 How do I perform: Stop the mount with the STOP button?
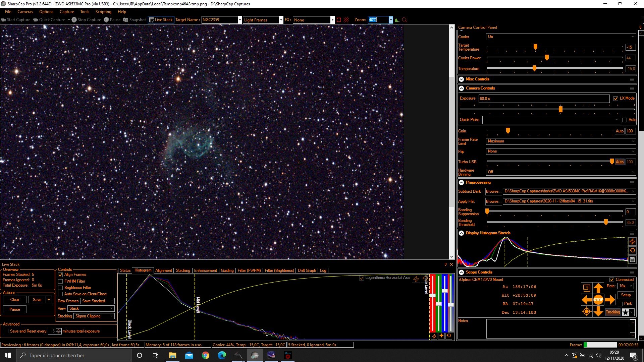(598, 300)
